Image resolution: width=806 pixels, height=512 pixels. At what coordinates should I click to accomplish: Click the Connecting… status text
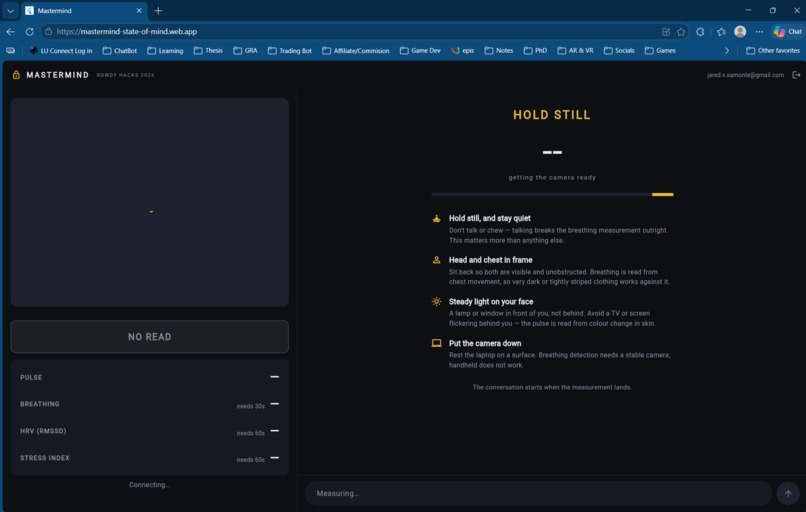pyautogui.click(x=150, y=485)
